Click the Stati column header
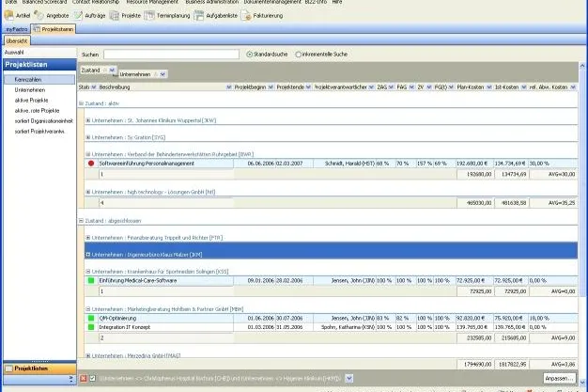Viewport: 588px width, 392px height. pyautogui.click(x=84, y=87)
